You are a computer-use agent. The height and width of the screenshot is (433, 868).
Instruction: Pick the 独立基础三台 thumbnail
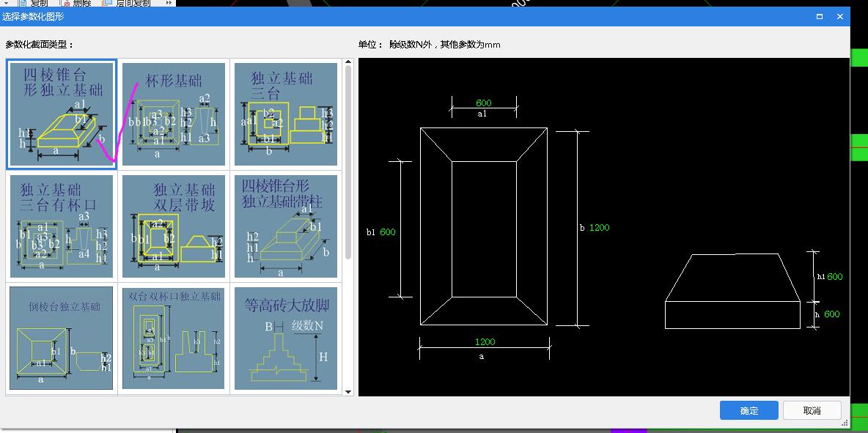286,114
